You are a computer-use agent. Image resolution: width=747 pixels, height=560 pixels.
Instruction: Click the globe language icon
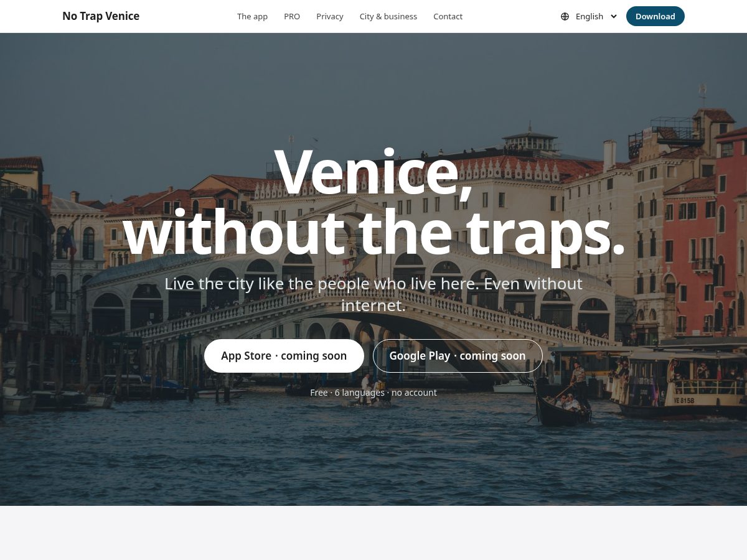(565, 17)
